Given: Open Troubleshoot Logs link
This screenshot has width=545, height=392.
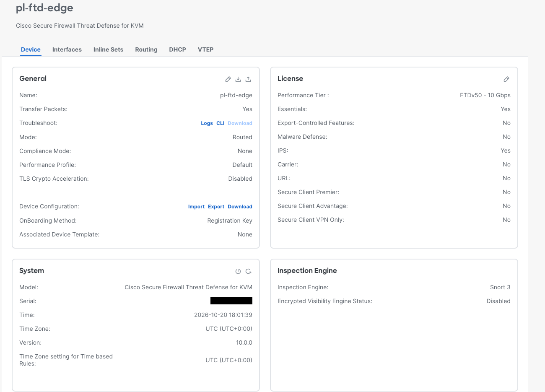Looking at the screenshot, I should (207, 123).
